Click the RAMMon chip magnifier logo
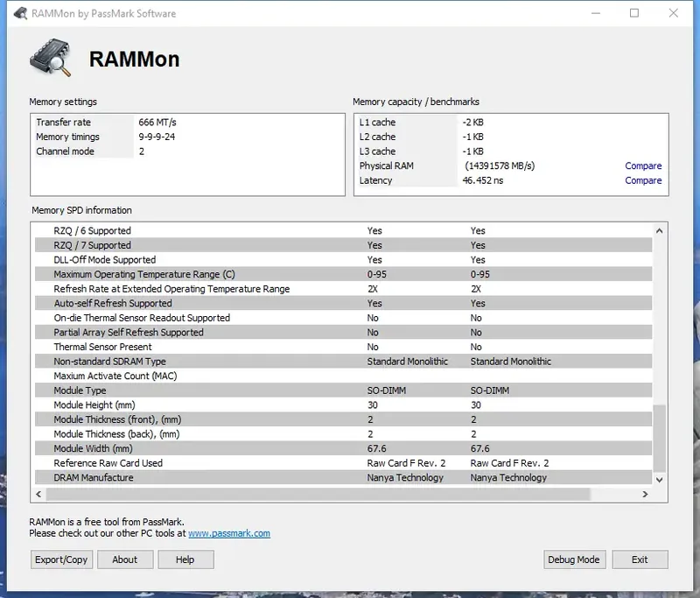The width and height of the screenshot is (700, 598). click(x=51, y=58)
